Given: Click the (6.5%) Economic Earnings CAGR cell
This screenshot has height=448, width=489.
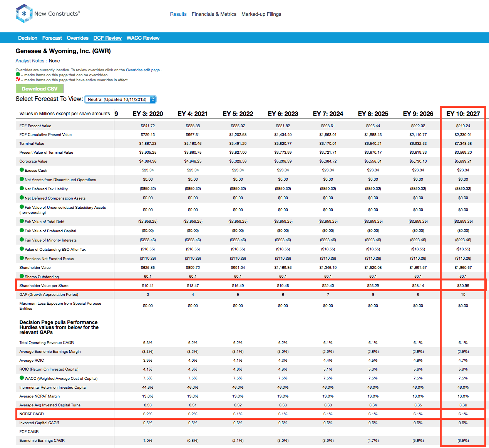Looking at the screenshot, I should click(x=463, y=440).
